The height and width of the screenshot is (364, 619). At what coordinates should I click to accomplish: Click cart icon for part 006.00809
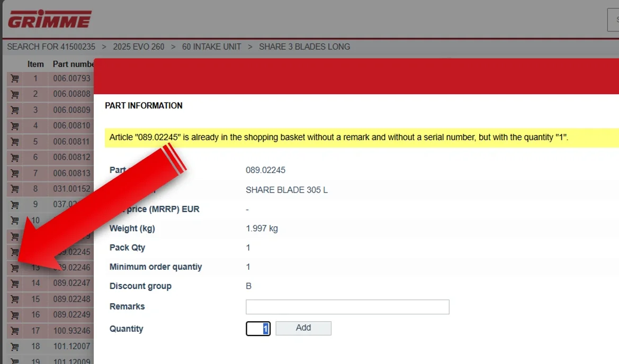coord(15,110)
